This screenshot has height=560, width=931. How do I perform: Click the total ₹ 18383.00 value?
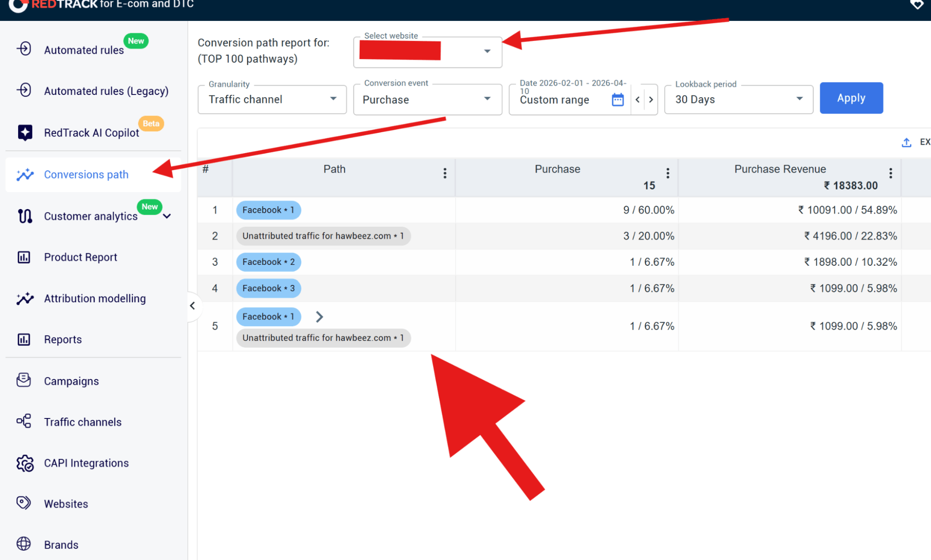(850, 185)
